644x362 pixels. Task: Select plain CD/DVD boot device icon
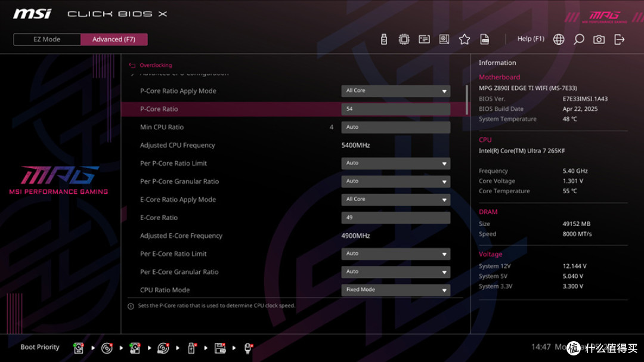(x=107, y=348)
